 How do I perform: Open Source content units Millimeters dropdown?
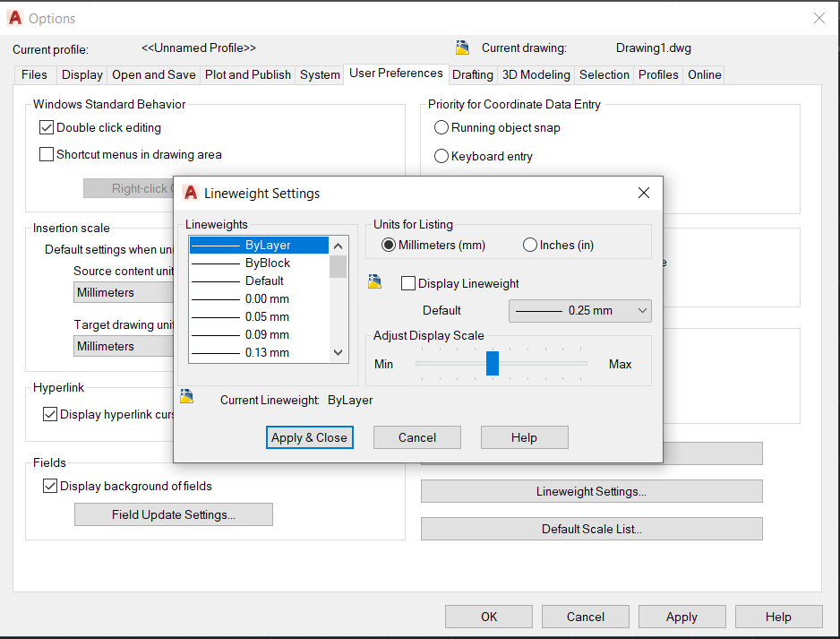124,292
